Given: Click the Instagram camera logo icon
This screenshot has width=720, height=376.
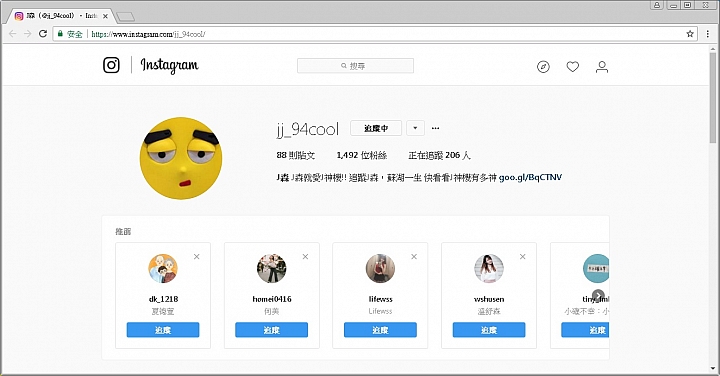Looking at the screenshot, I should click(x=111, y=65).
